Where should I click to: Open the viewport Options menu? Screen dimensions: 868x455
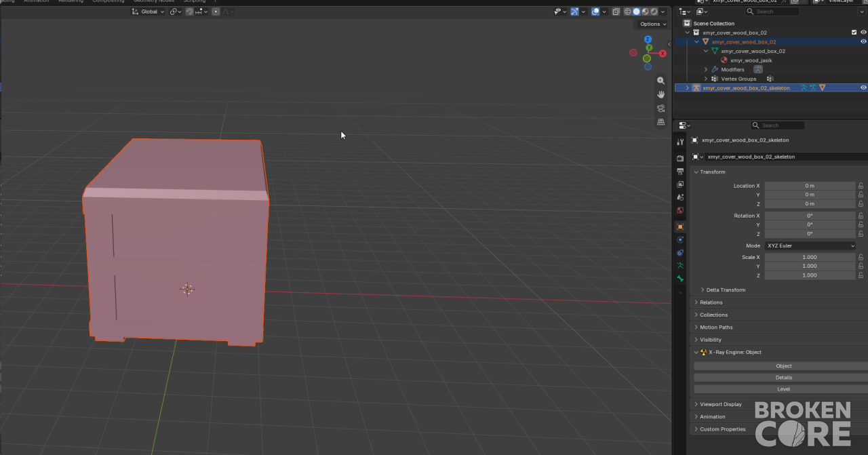652,24
